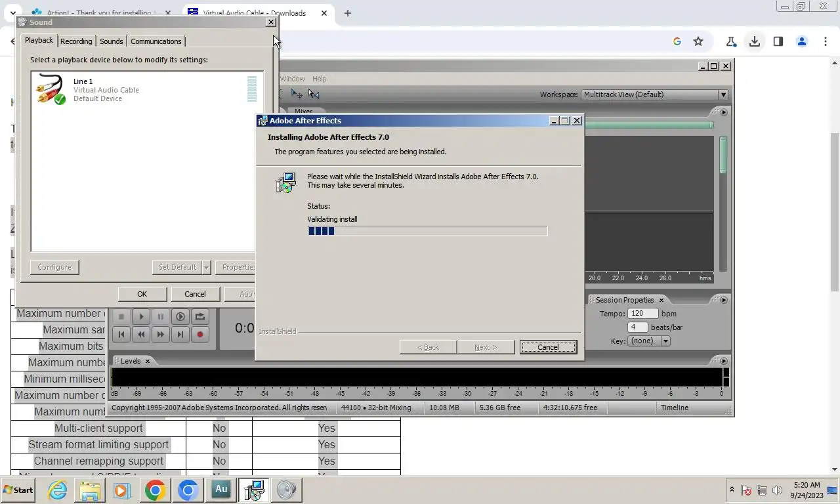Click the clock in the taskbar
The height and width of the screenshot is (504, 840).
coord(807,490)
